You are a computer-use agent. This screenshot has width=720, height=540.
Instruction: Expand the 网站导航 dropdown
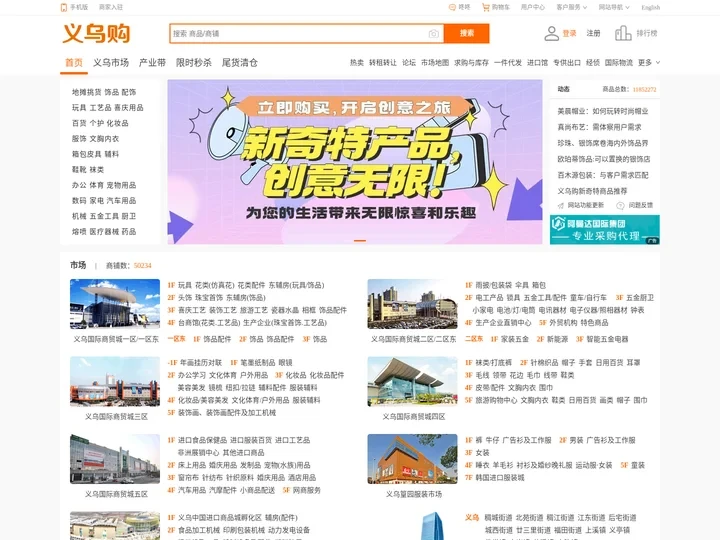[x=613, y=7]
